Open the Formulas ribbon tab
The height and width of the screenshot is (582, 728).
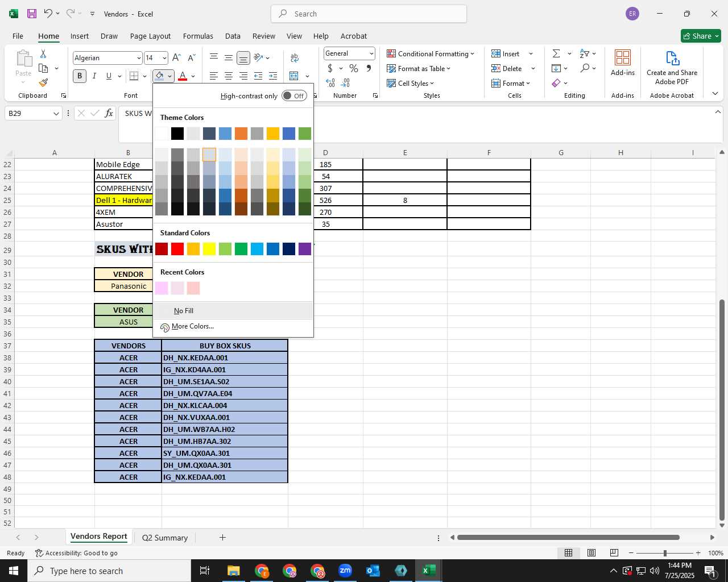coord(198,36)
